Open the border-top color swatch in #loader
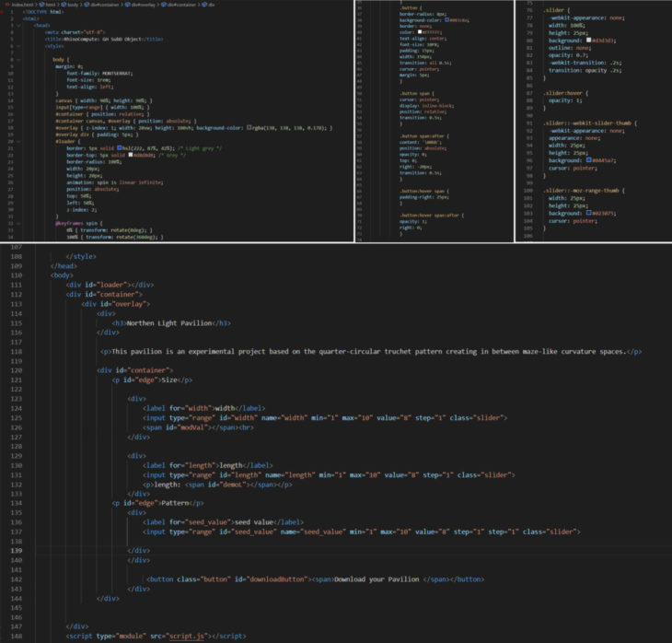The width and height of the screenshot is (672, 643). (x=131, y=154)
